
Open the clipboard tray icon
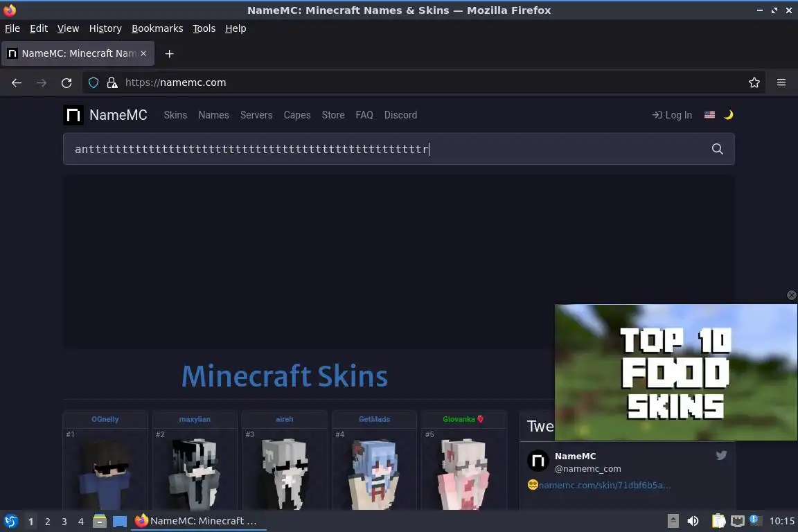click(x=718, y=521)
